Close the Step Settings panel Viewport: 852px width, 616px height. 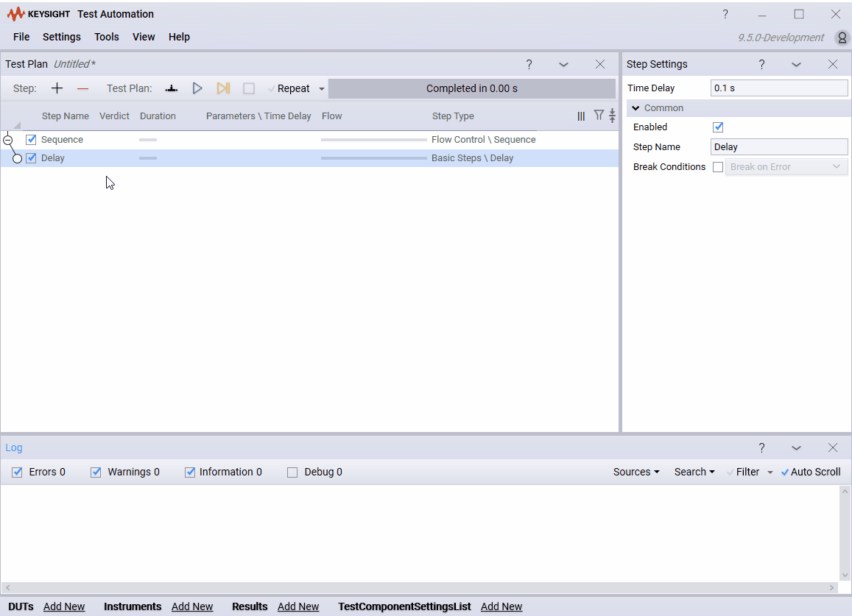[x=832, y=64]
